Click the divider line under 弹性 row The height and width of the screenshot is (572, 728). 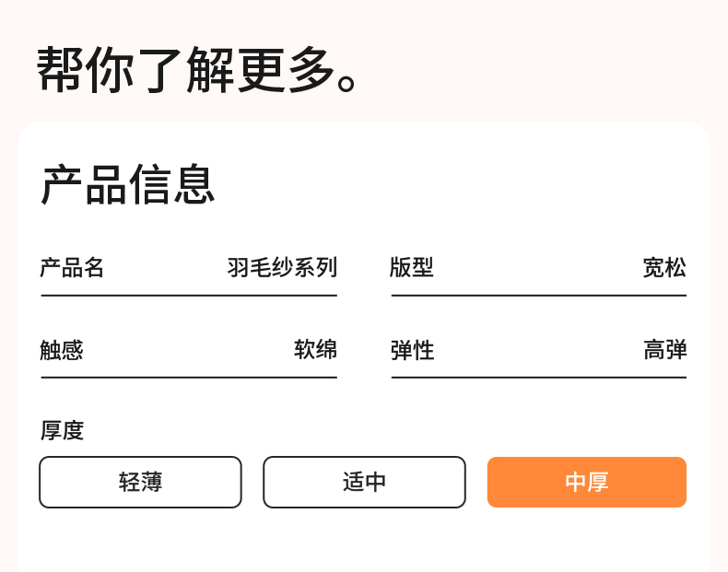point(539,378)
